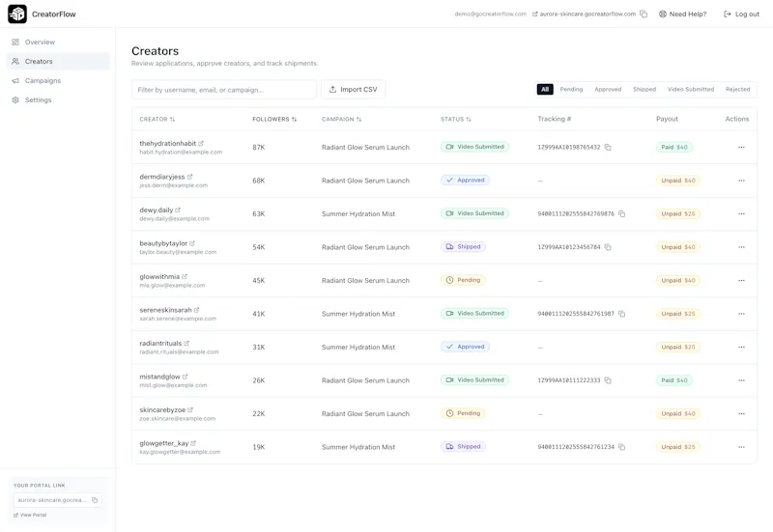Image resolution: width=773 pixels, height=532 pixels.
Task: Filter creators by Video Submitted status
Action: [x=691, y=89]
